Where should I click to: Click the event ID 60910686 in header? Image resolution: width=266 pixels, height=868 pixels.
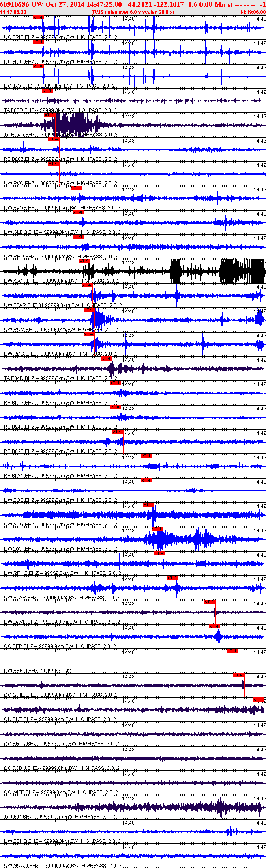[x=14, y=4]
